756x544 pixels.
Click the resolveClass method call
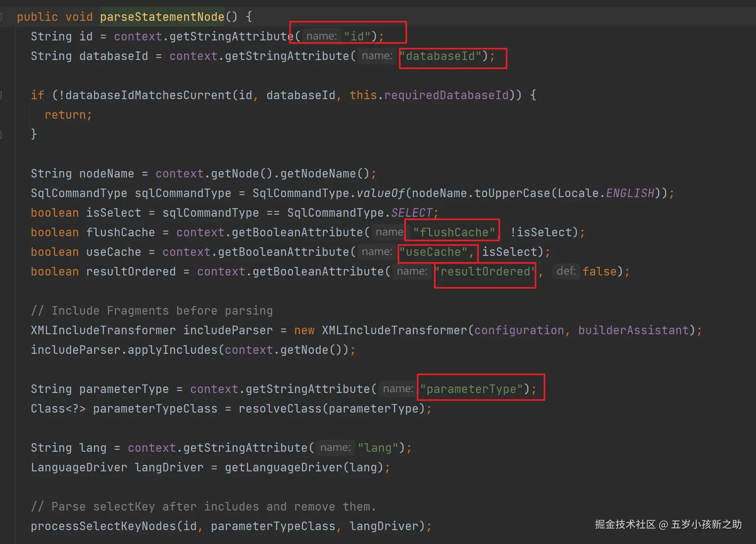point(280,409)
